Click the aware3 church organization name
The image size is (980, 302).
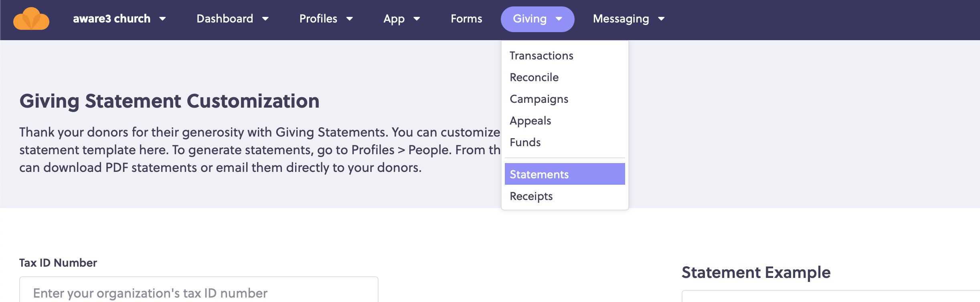click(112, 19)
